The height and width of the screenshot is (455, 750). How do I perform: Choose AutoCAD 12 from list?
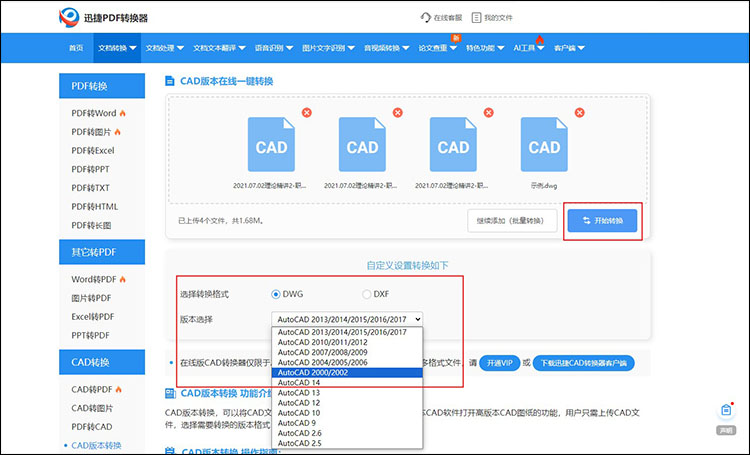pyautogui.click(x=347, y=402)
